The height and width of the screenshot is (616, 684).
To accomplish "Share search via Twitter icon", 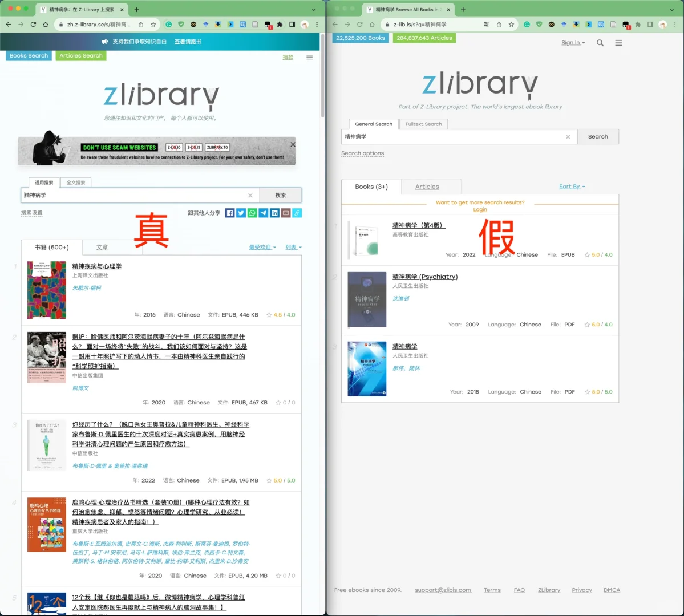I will (x=241, y=213).
